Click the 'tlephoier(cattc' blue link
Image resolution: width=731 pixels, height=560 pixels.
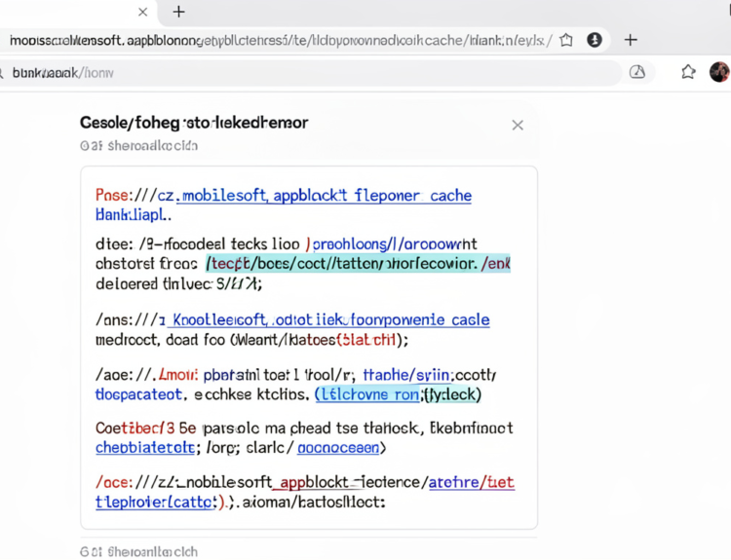coord(157,503)
